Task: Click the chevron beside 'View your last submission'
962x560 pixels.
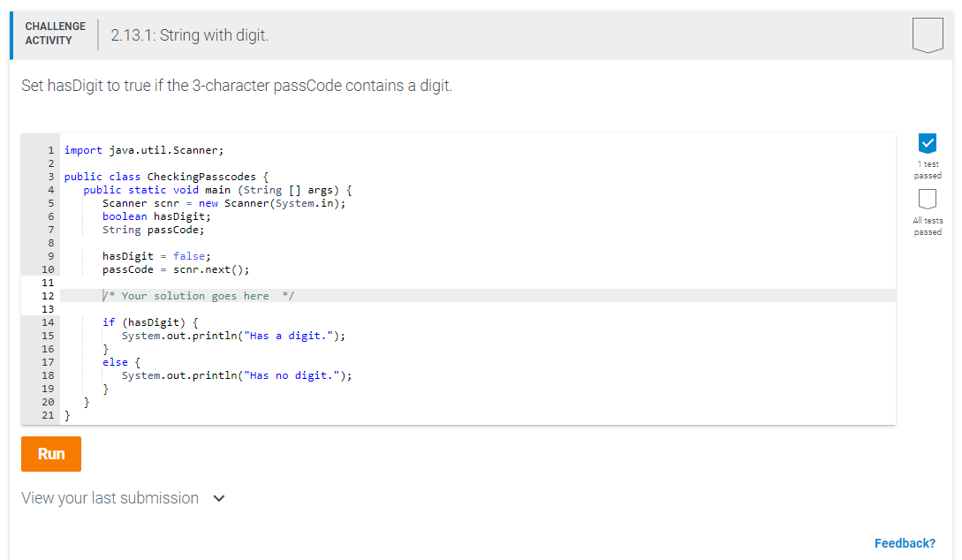Action: 218,497
